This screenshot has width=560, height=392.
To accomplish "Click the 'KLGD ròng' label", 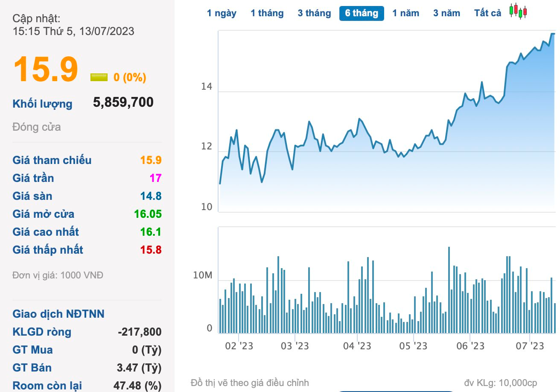I will 42,332.
